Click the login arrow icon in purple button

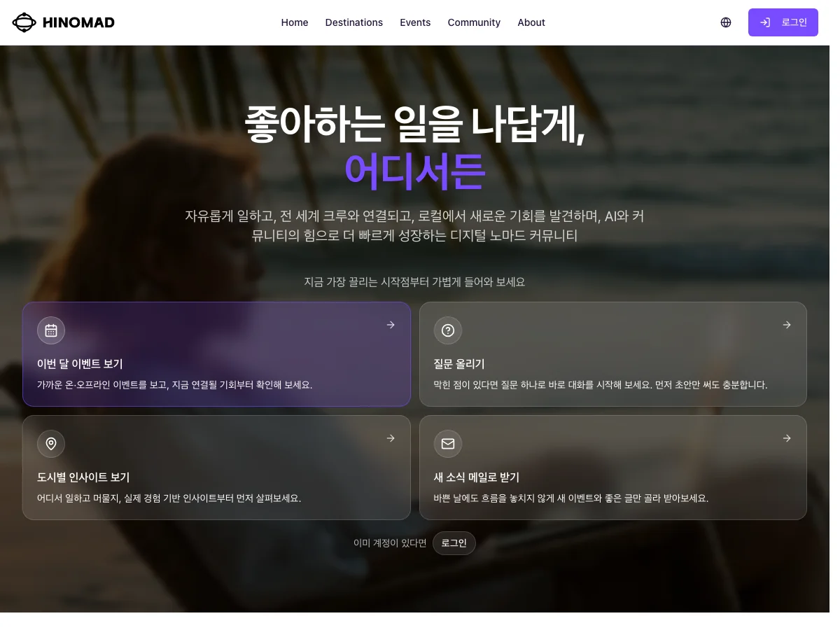tap(765, 22)
